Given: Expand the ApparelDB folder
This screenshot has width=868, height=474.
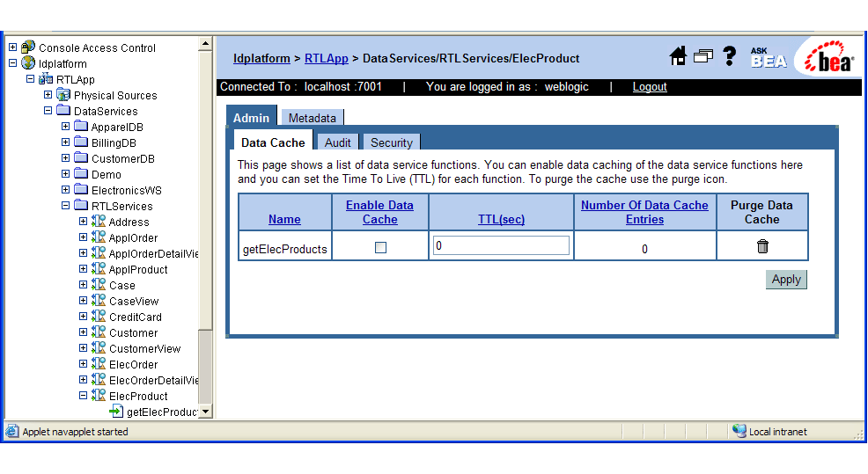Looking at the screenshot, I should click(x=65, y=126).
